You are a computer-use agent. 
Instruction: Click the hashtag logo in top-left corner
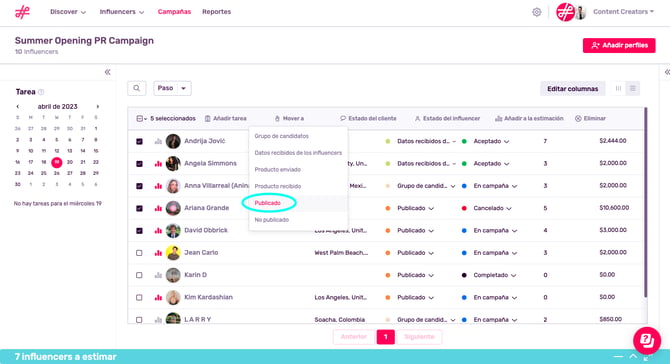(22, 12)
